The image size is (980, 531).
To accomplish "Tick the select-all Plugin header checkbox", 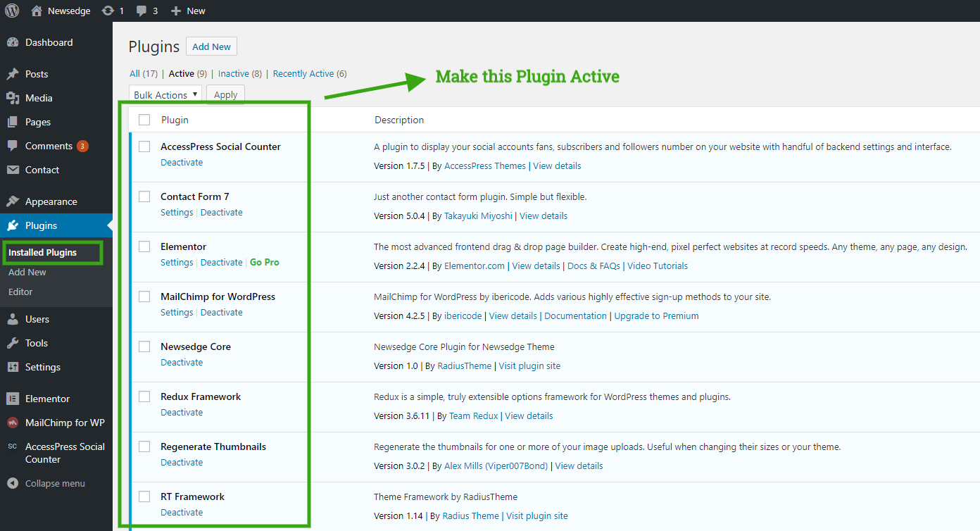I will (144, 120).
